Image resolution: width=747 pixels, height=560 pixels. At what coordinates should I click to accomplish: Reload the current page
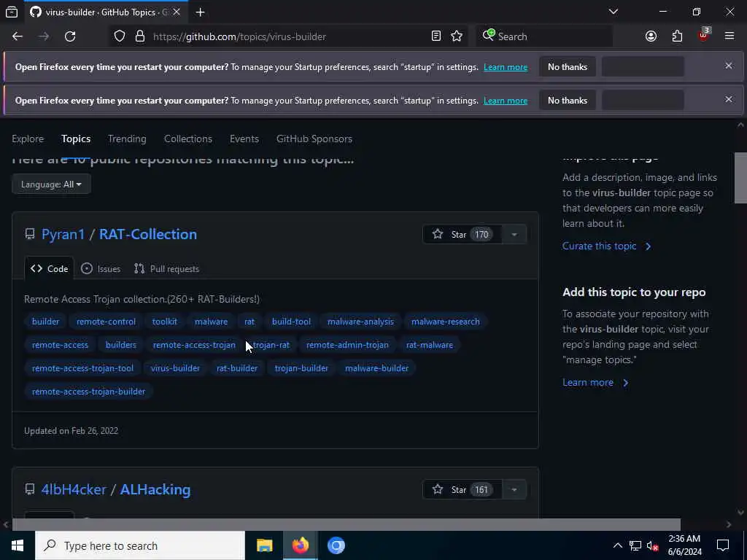70,36
